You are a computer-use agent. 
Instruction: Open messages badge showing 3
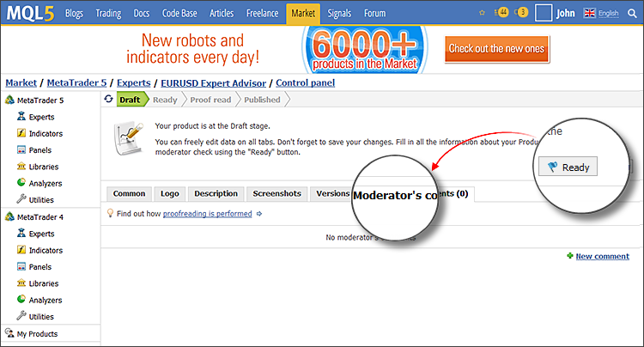click(x=521, y=12)
